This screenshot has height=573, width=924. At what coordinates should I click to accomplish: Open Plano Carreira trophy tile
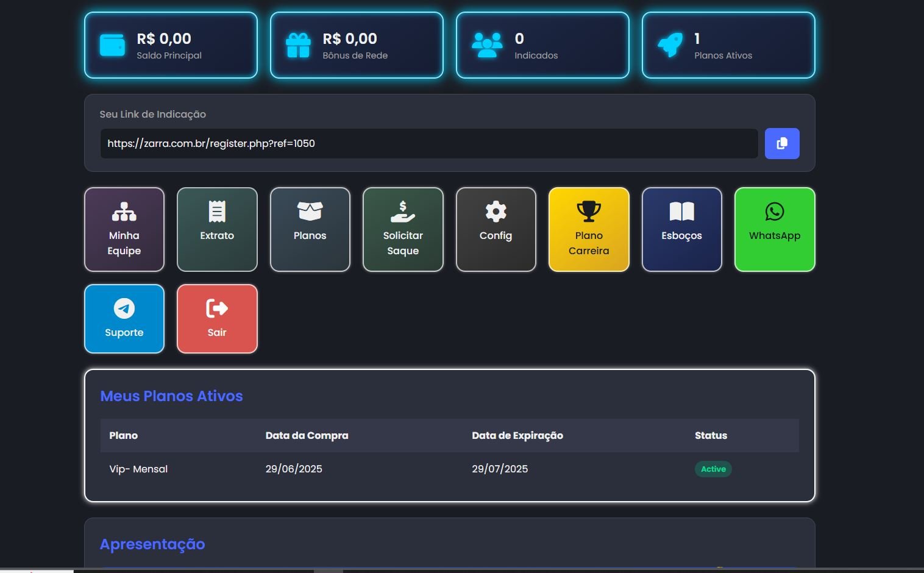coord(589,229)
